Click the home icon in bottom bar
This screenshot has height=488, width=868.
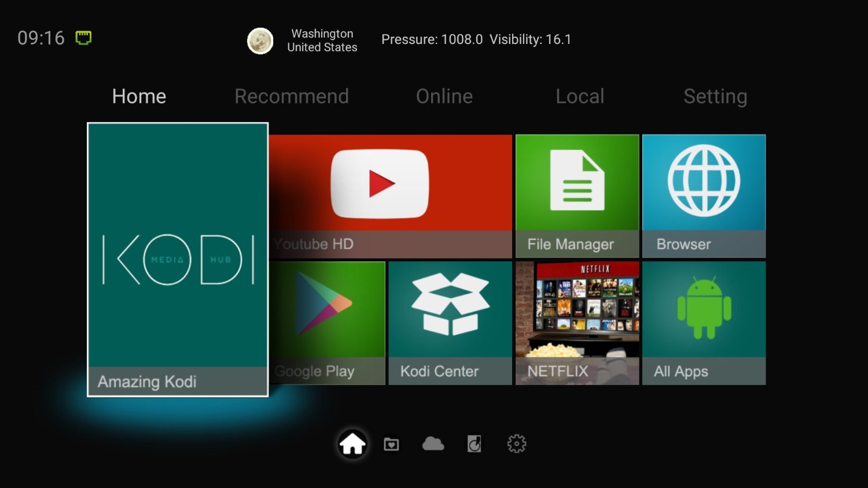352,444
